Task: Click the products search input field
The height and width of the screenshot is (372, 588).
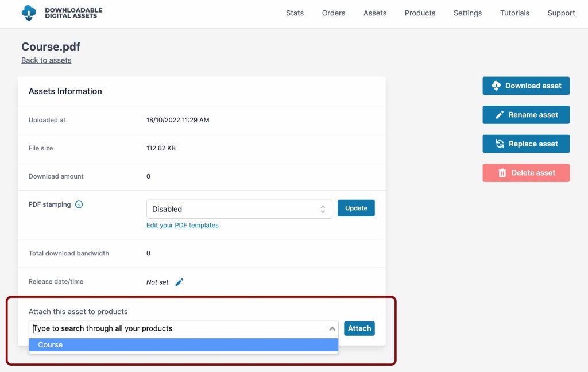Action: click(172, 328)
